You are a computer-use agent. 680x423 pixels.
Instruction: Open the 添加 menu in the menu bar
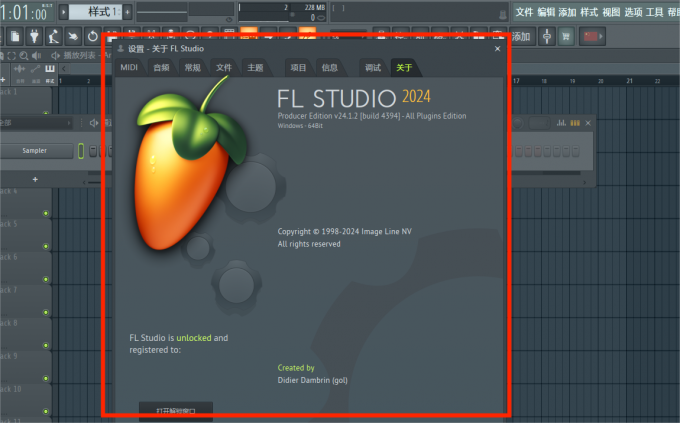pyautogui.click(x=567, y=12)
